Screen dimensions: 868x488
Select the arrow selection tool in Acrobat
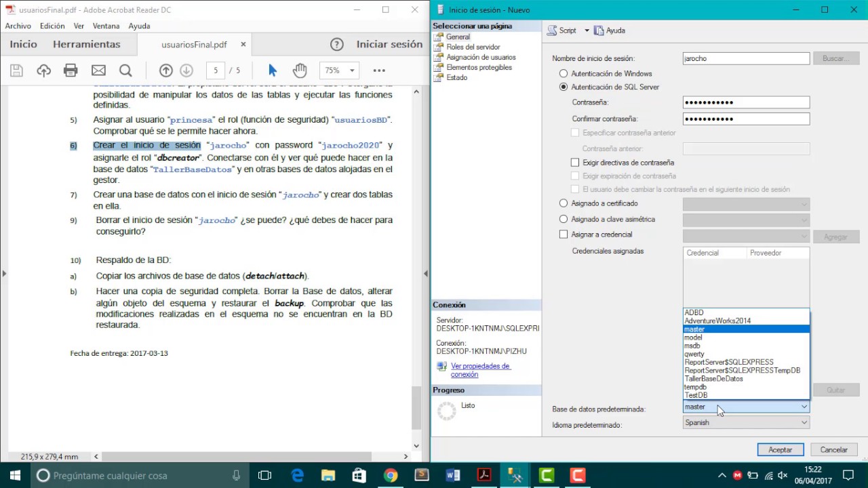273,70
